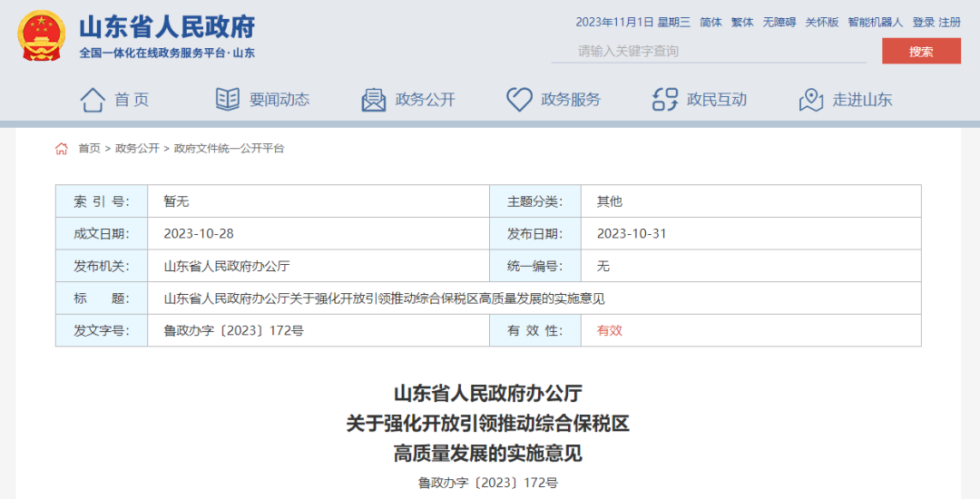Switch to 繁体 traditional Chinese
Screen dimensions: 980x499
pyautogui.click(x=742, y=22)
